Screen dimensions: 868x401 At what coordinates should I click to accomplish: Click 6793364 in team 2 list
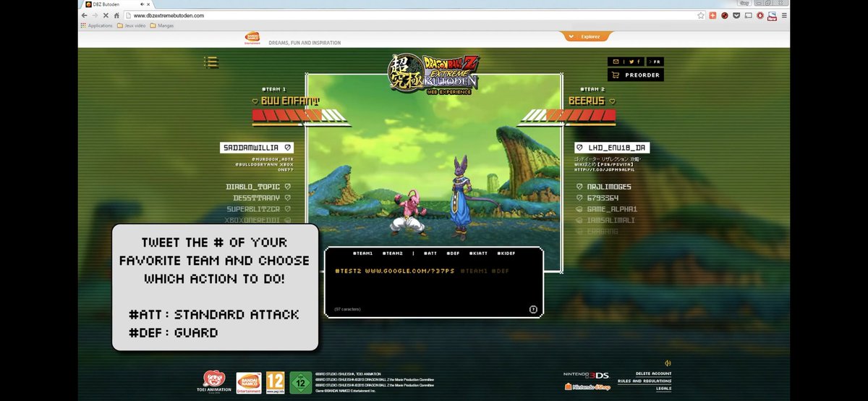(x=603, y=198)
